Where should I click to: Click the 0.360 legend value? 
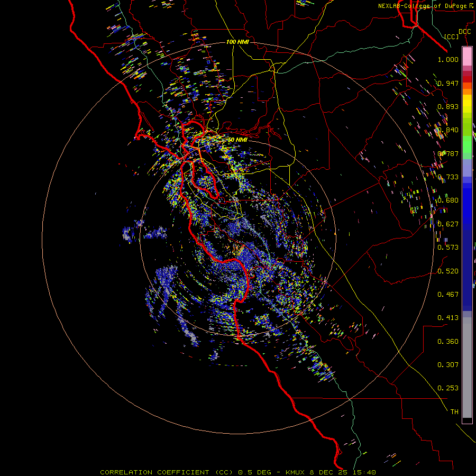[x=448, y=342]
